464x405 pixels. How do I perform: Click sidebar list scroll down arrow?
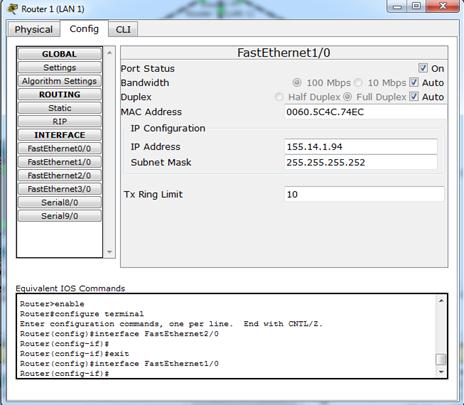tap(109, 252)
